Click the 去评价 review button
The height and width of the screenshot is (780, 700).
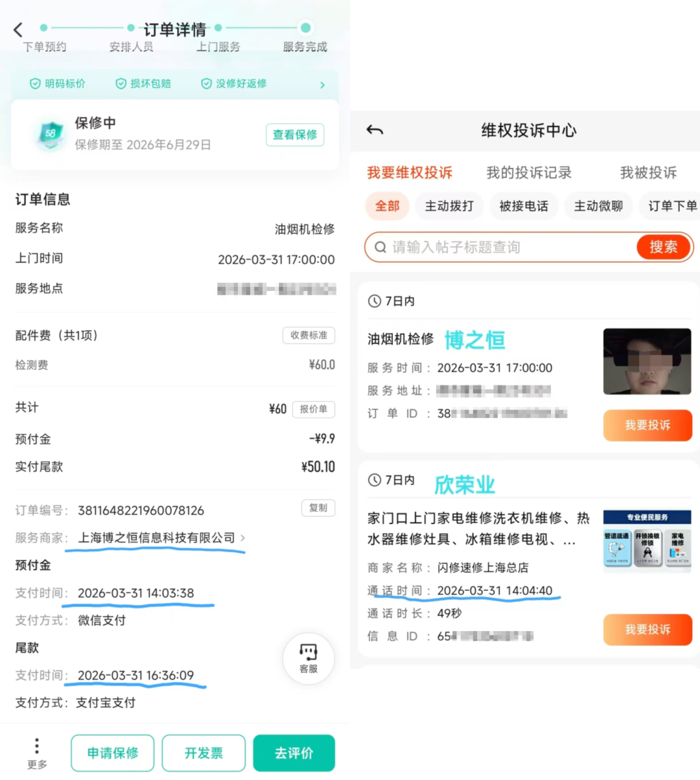coord(294,753)
